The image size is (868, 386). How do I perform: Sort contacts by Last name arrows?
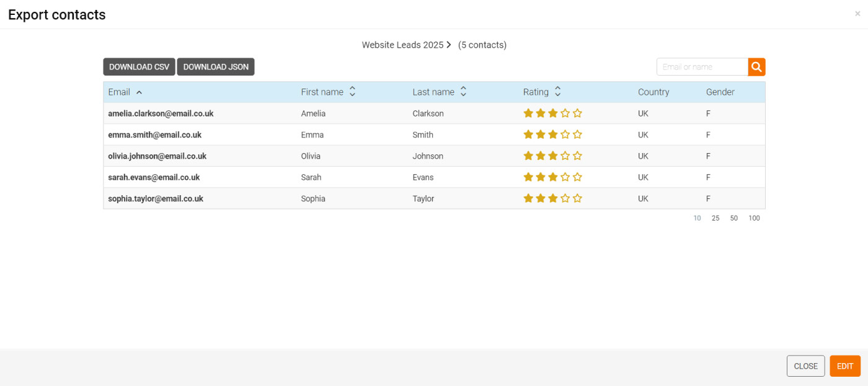coord(463,92)
